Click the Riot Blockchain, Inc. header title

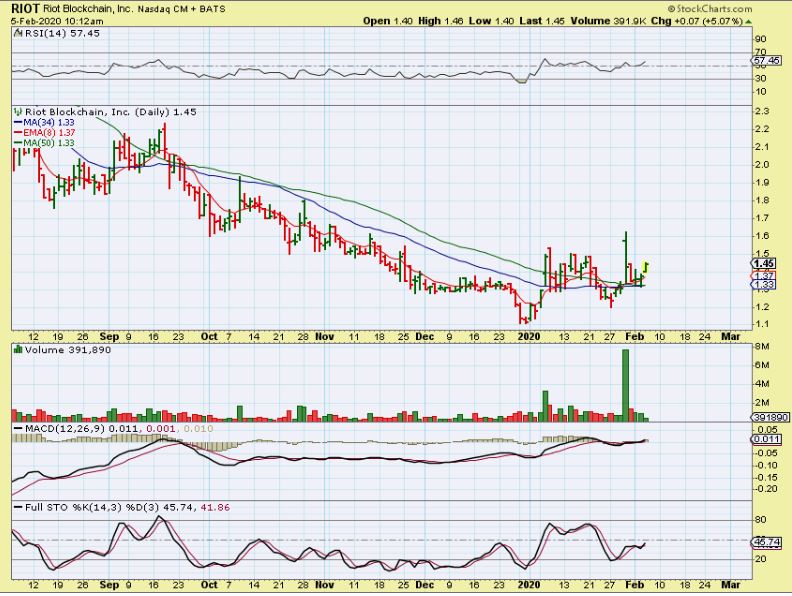click(88, 9)
